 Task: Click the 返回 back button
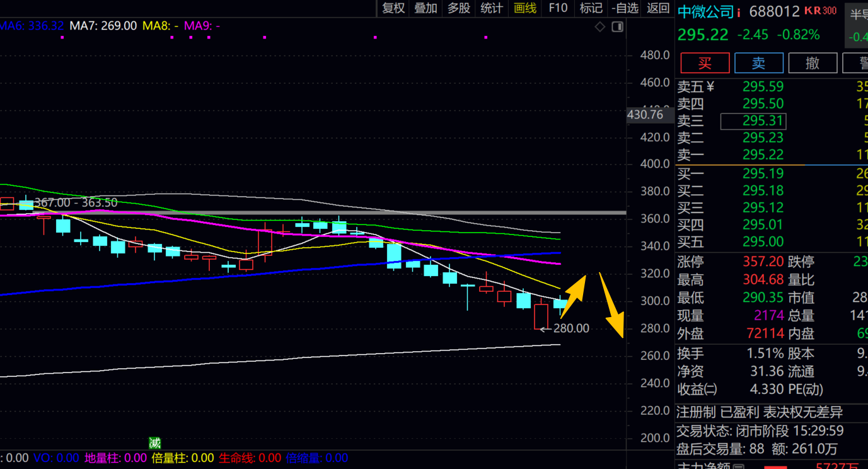point(658,8)
